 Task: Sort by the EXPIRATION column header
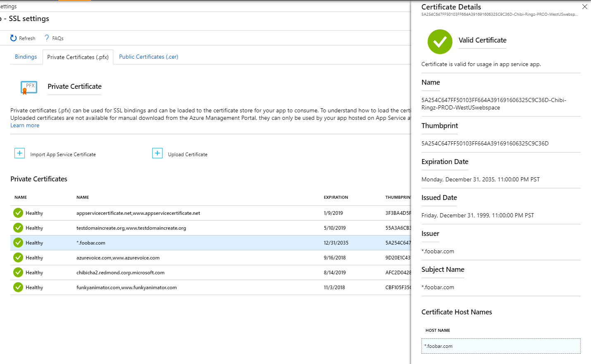(x=335, y=197)
